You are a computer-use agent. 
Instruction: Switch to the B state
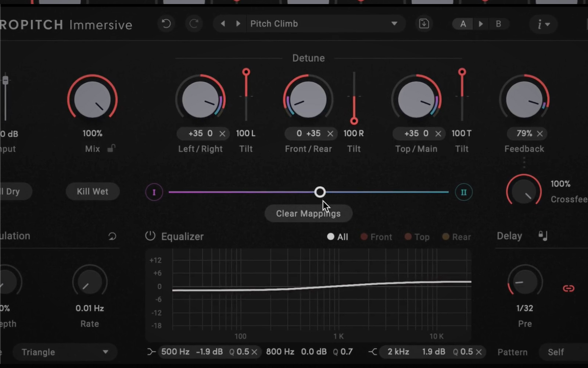click(498, 24)
